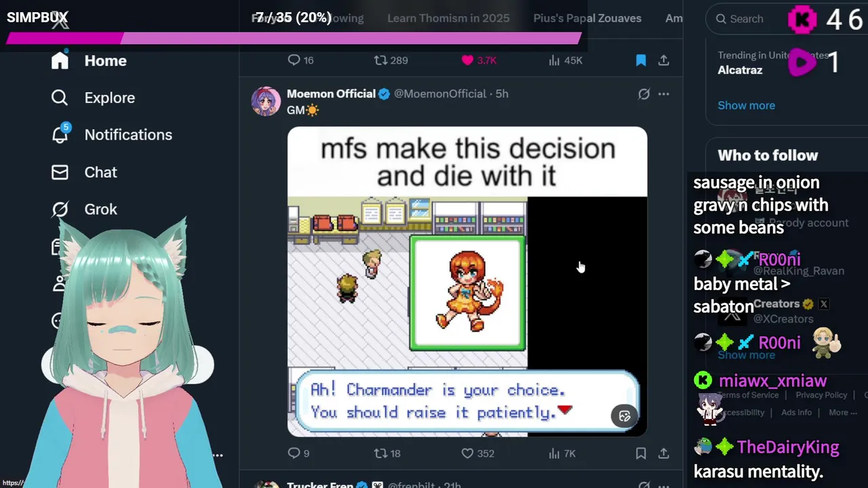Unlike the top post with 3.7K likes
The width and height of the screenshot is (868, 488).
467,60
